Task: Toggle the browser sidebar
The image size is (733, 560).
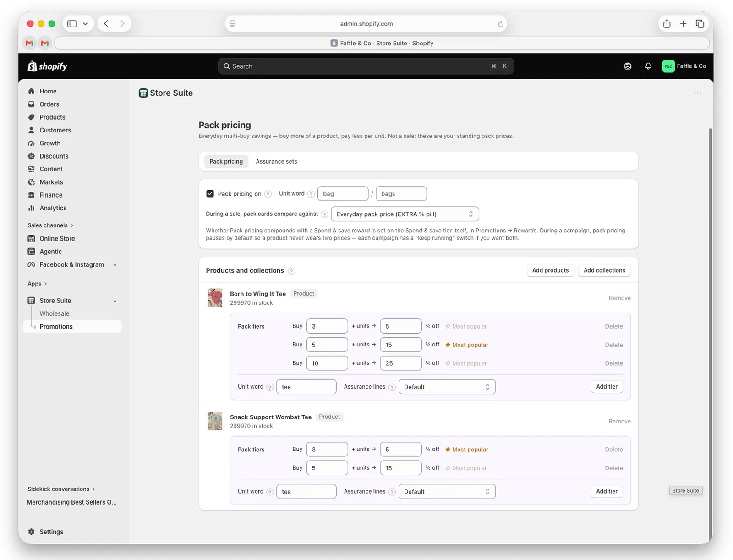Action: tap(72, 24)
